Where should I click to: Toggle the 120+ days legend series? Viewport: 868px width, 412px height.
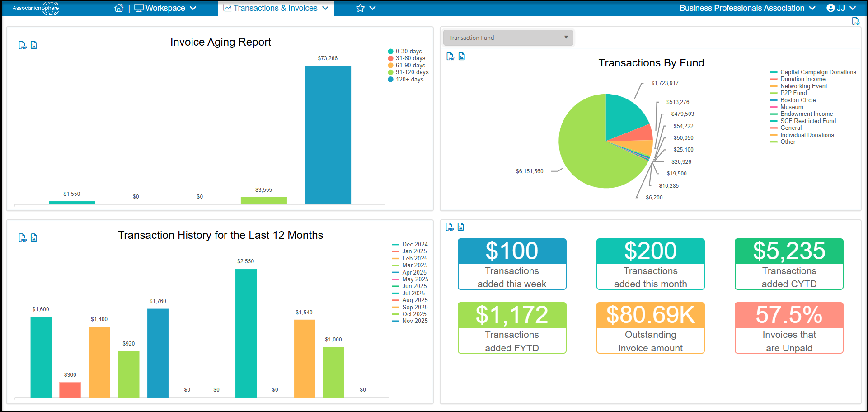pos(406,80)
